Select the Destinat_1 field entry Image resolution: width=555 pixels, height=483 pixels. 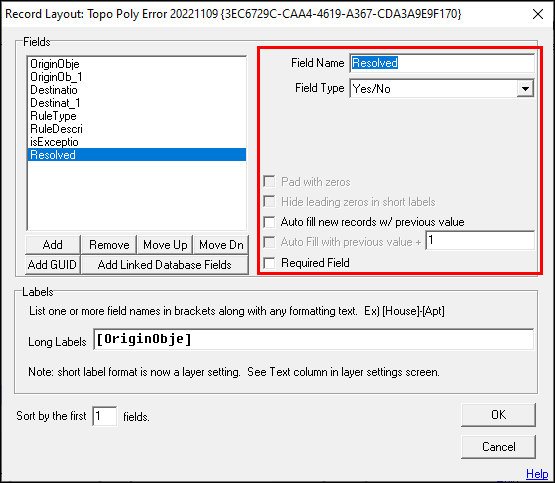137,103
